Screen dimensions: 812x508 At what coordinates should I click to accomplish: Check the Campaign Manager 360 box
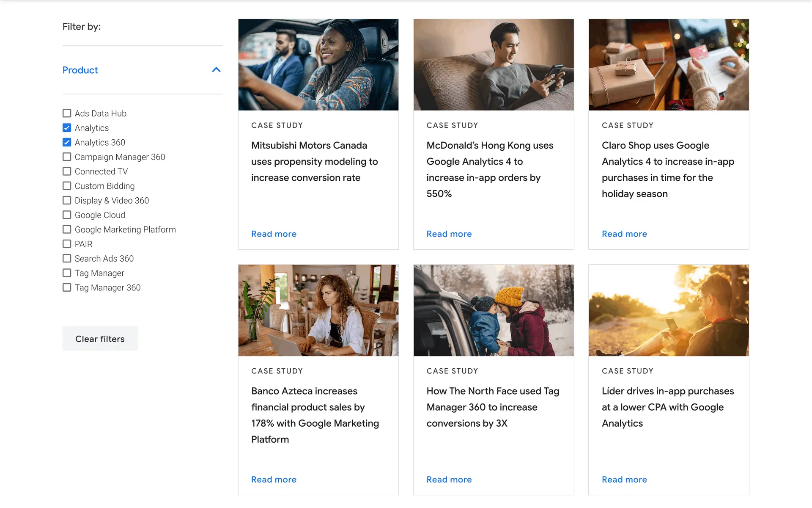67,157
